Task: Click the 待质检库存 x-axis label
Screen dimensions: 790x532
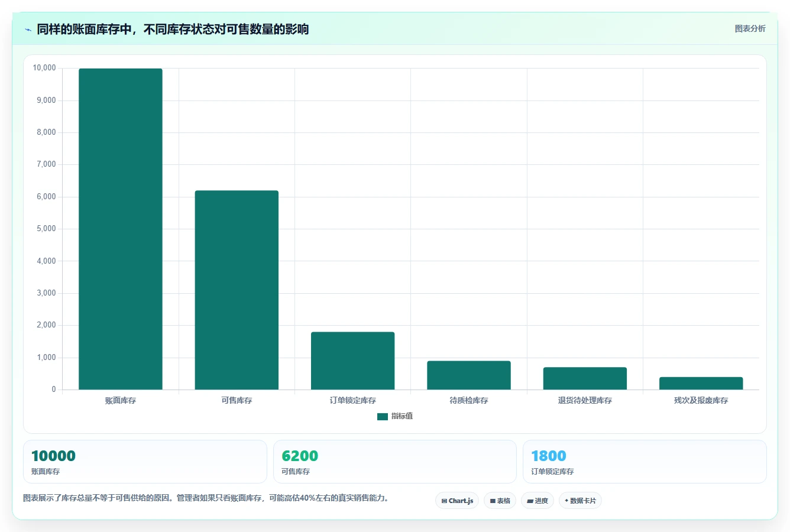Action: [x=469, y=401]
